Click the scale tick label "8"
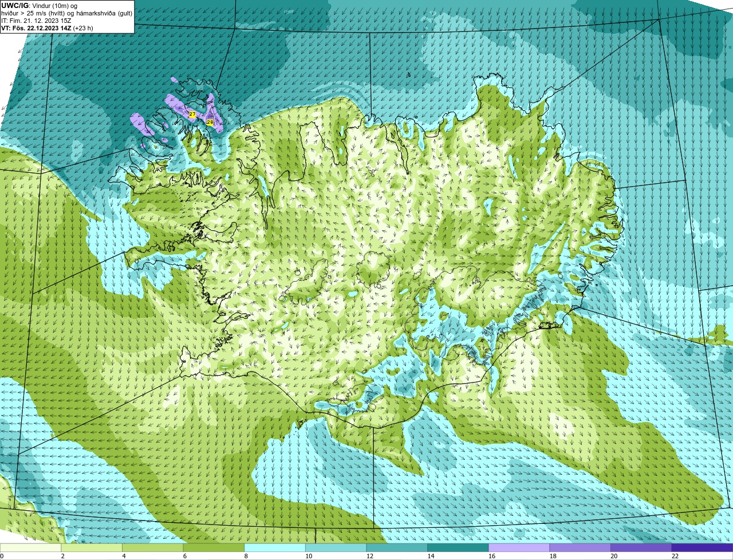 246,556
